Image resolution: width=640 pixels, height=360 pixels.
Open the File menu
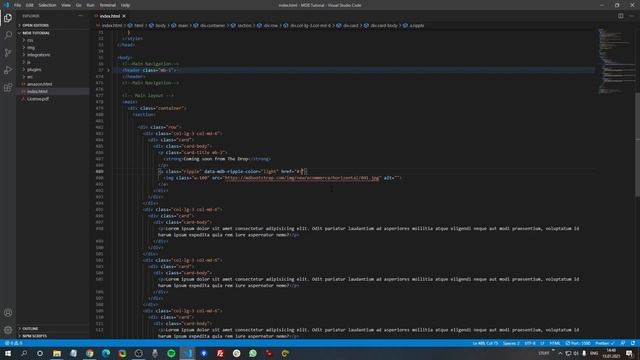[18, 5]
